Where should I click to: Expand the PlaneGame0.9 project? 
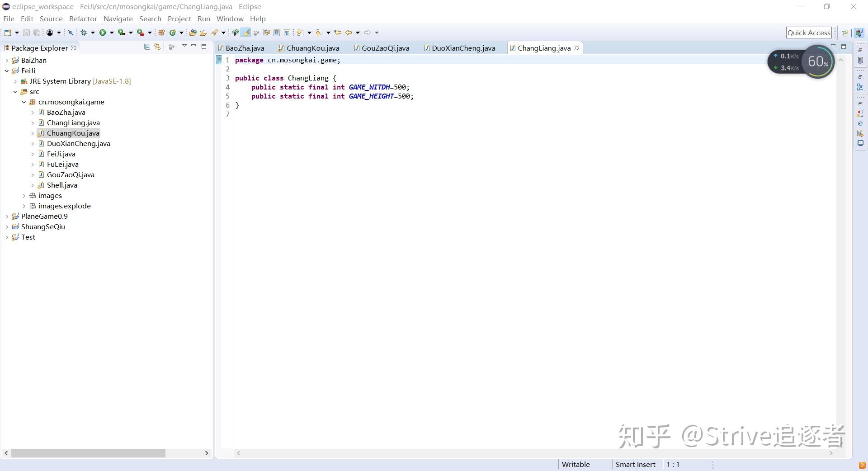click(6, 216)
